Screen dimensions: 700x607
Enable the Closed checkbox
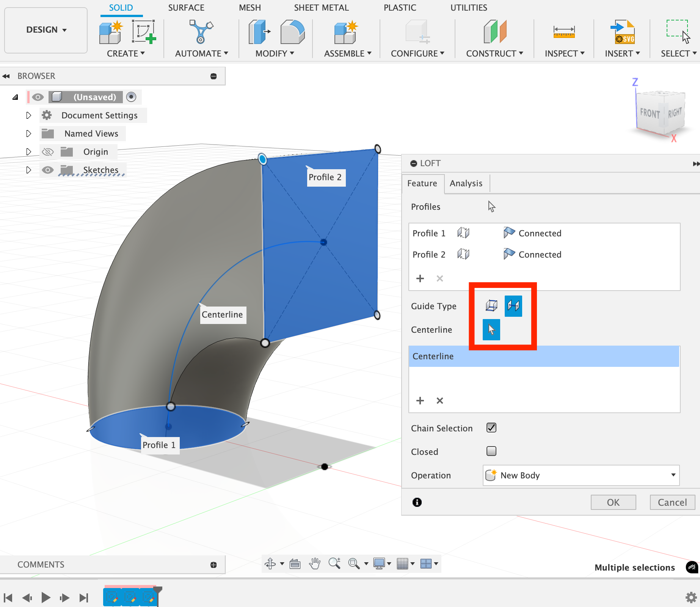[491, 451]
